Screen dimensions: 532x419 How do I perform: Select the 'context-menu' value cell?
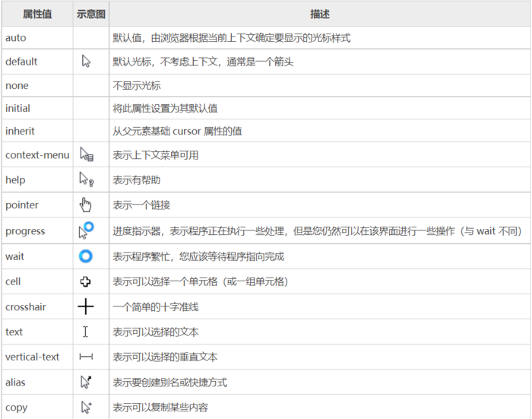click(x=37, y=155)
